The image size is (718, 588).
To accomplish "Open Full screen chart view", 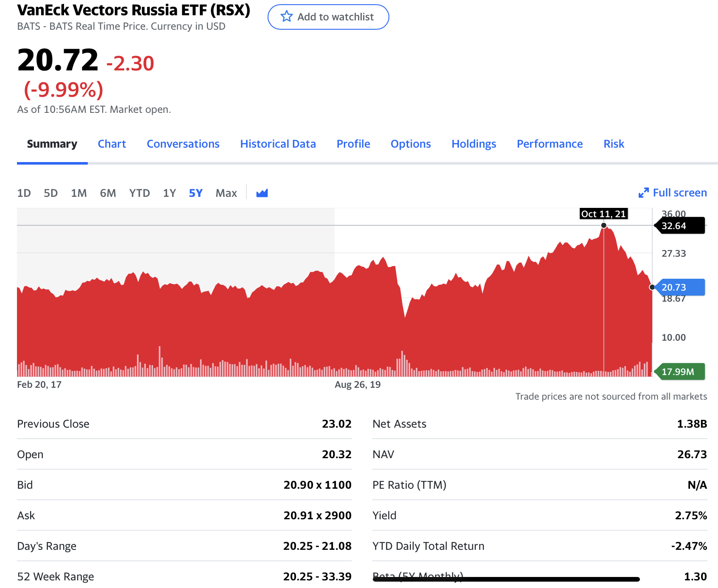I will pyautogui.click(x=673, y=193).
